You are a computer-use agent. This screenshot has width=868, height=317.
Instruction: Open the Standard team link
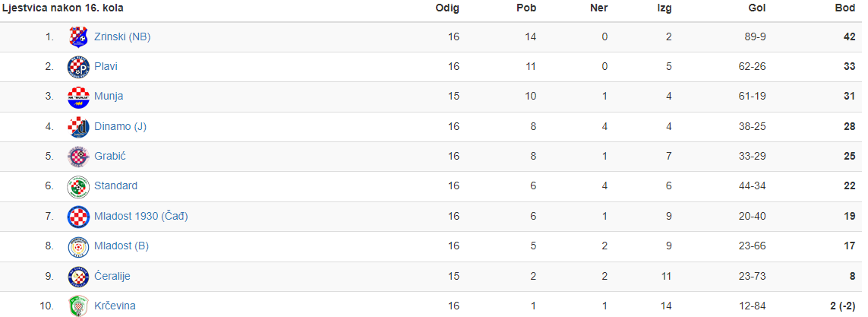tap(115, 186)
